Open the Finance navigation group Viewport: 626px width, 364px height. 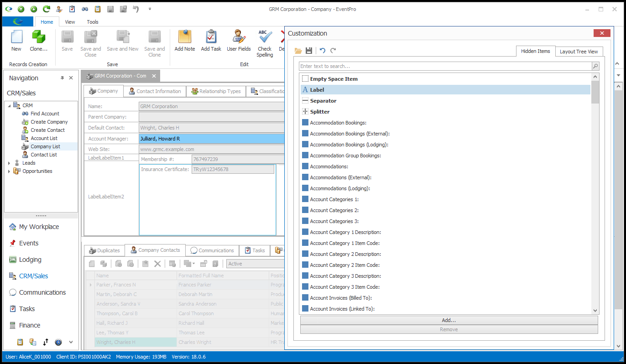pos(30,325)
